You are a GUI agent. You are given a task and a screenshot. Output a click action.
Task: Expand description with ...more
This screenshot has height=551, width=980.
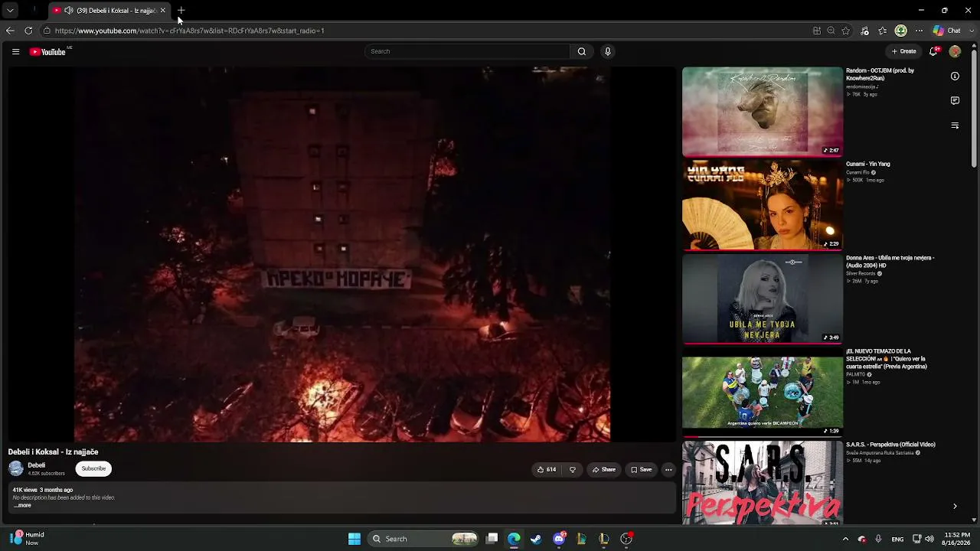(22, 505)
